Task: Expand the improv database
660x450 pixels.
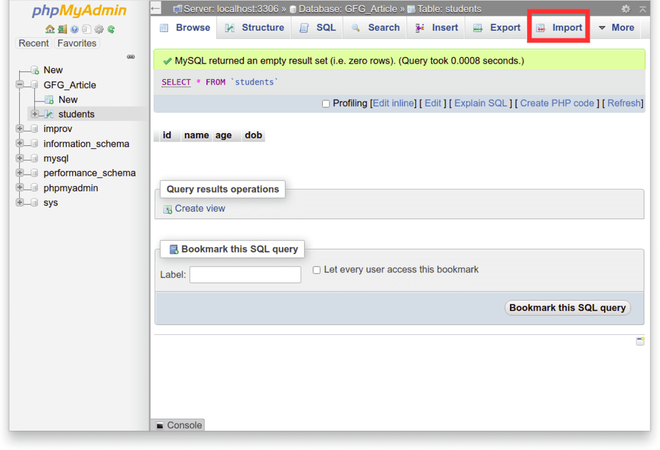Action: (x=20, y=128)
